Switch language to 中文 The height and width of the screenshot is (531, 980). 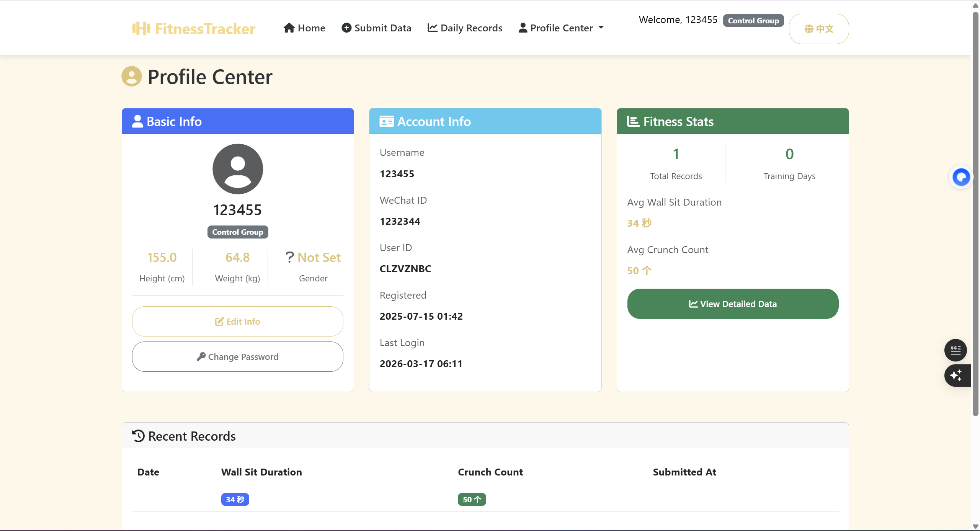click(x=818, y=29)
